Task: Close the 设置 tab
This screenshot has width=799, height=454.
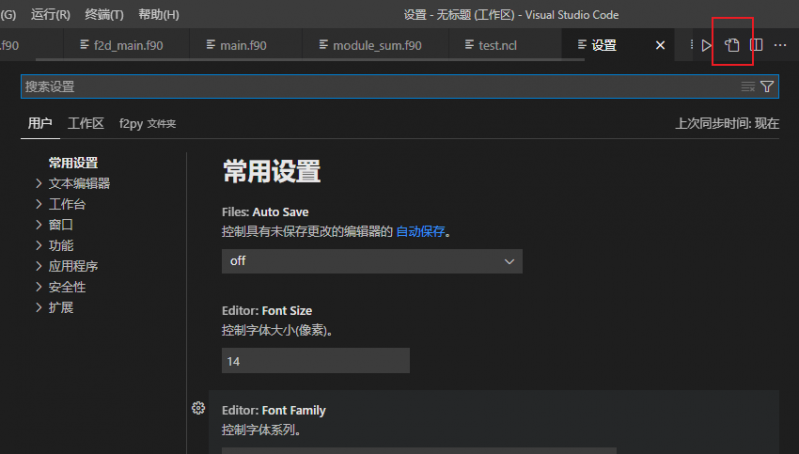Action: [660, 45]
